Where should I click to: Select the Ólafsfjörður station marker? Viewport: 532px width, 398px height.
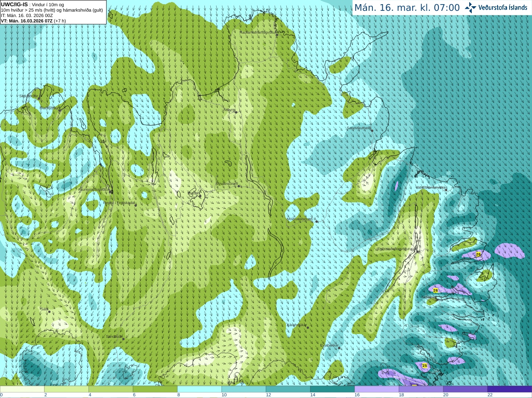coord(59,110)
